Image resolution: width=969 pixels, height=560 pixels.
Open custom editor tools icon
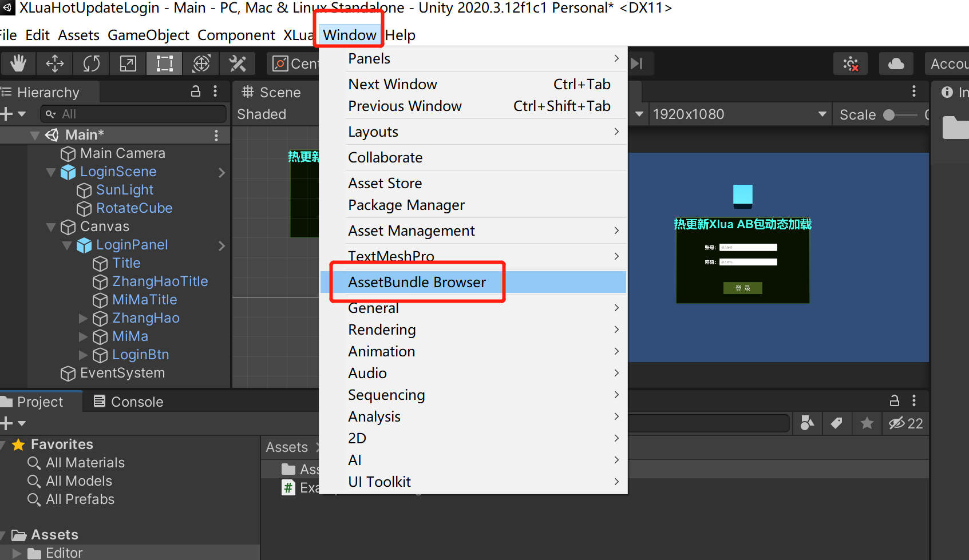pos(238,63)
